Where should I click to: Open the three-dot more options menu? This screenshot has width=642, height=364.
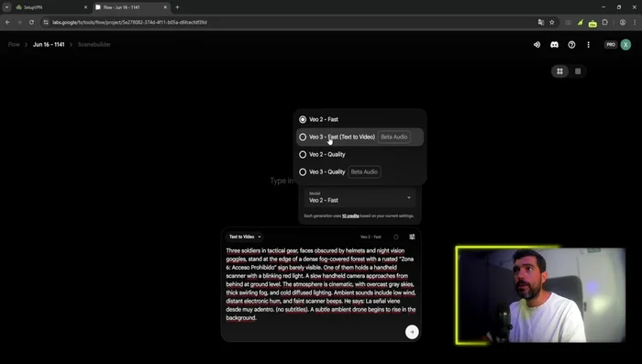point(589,45)
